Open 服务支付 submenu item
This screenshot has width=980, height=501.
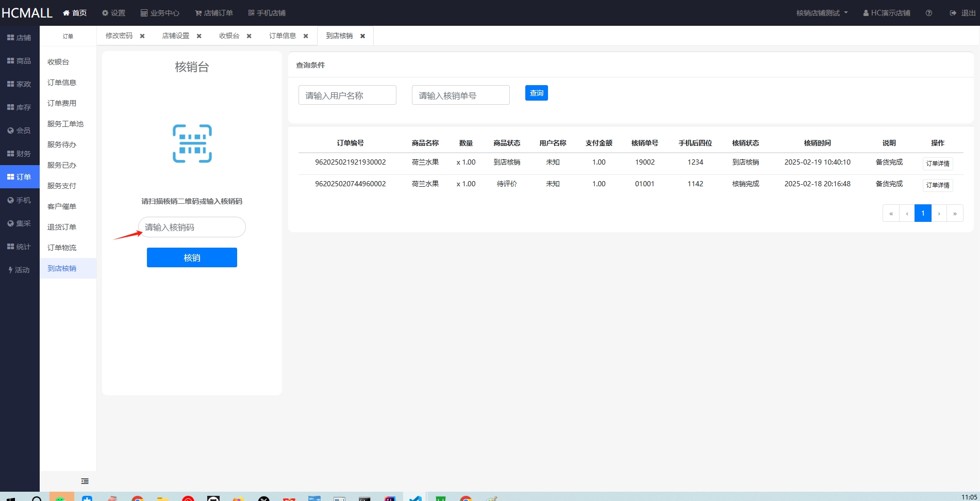tap(68, 186)
